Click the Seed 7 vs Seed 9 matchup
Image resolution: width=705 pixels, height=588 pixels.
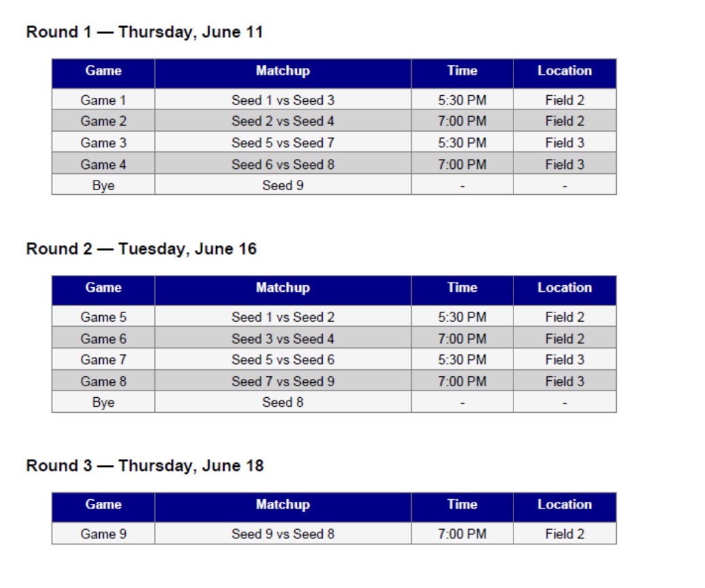pyautogui.click(x=283, y=381)
